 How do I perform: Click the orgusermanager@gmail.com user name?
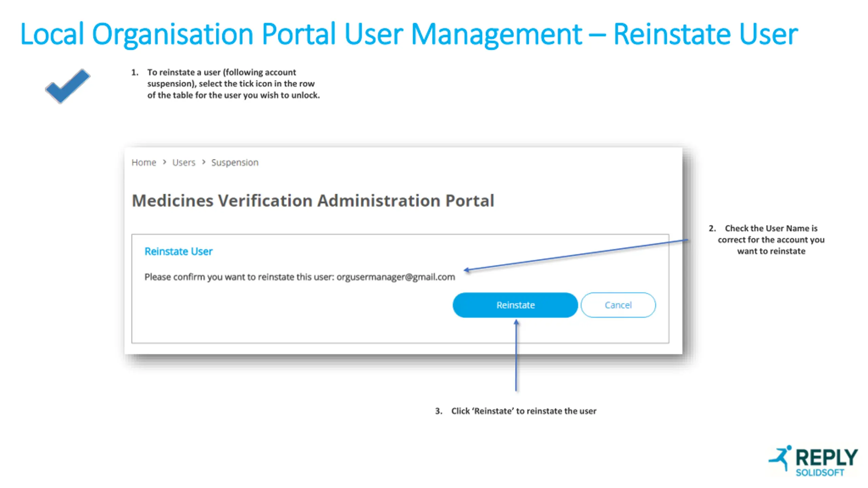pos(396,277)
